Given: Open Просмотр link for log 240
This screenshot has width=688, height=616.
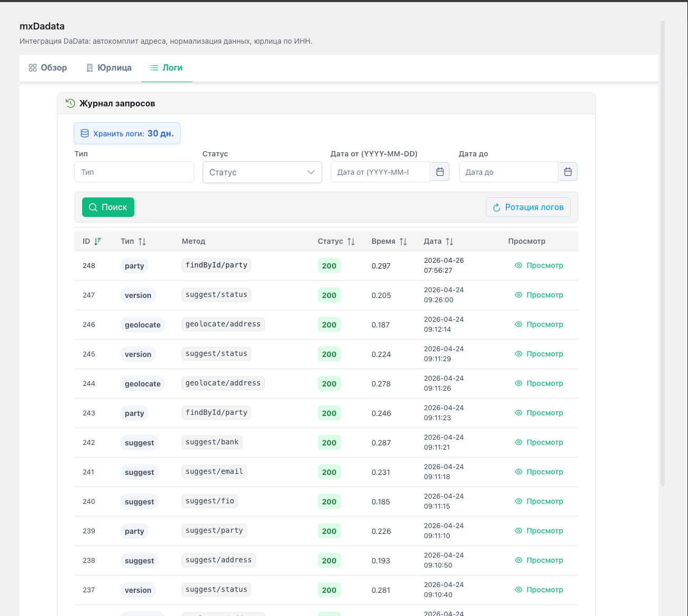Looking at the screenshot, I should click(539, 501).
